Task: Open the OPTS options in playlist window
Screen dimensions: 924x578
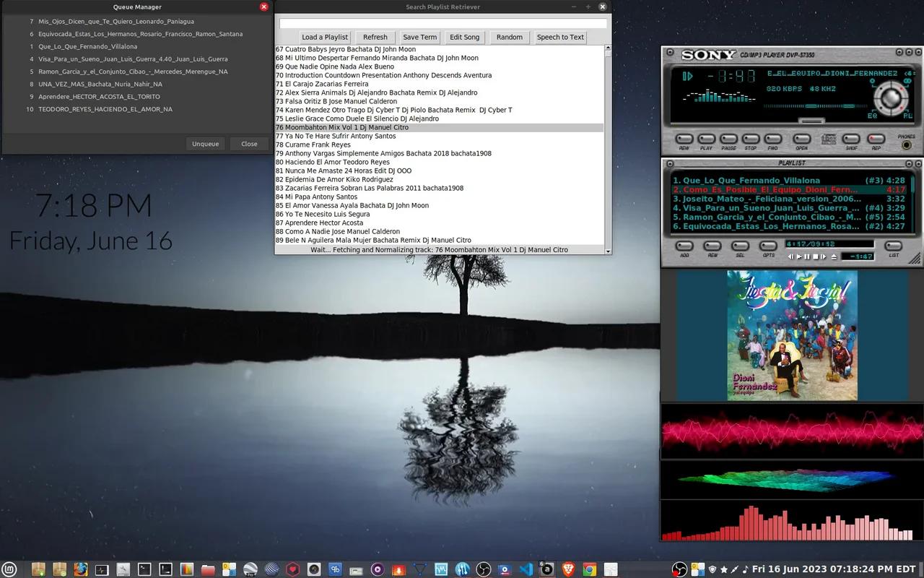Action: (x=768, y=246)
